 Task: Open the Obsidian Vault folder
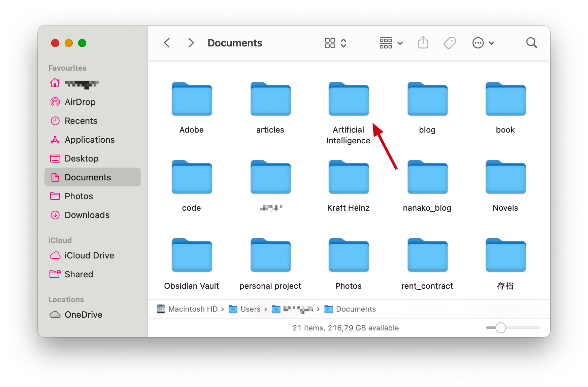(x=192, y=255)
